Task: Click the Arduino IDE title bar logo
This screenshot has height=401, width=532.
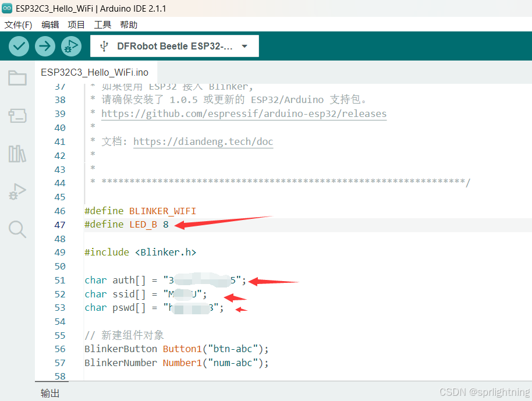Action: pos(7,8)
